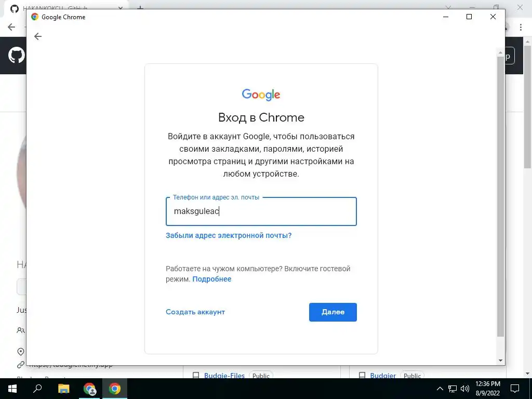The image size is (532, 399).
Task: Open Budgier repository link in background page
Action: [x=383, y=376]
